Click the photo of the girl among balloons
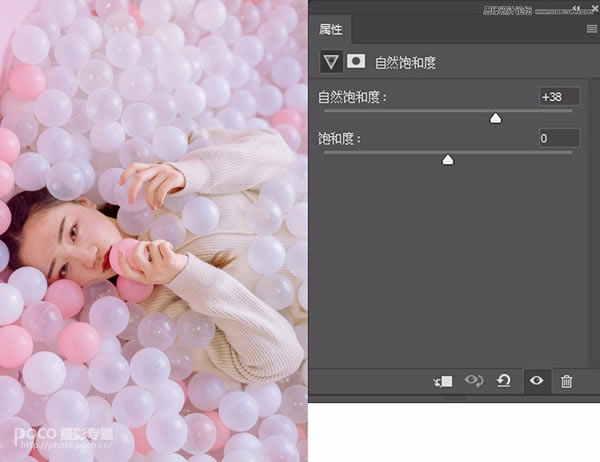This screenshot has height=462, width=600. [154, 231]
